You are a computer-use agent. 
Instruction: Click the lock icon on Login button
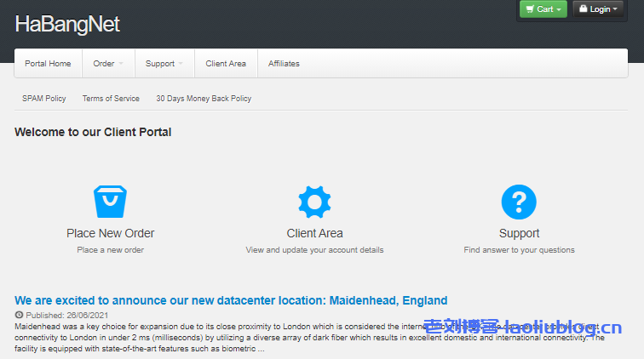(583, 9)
